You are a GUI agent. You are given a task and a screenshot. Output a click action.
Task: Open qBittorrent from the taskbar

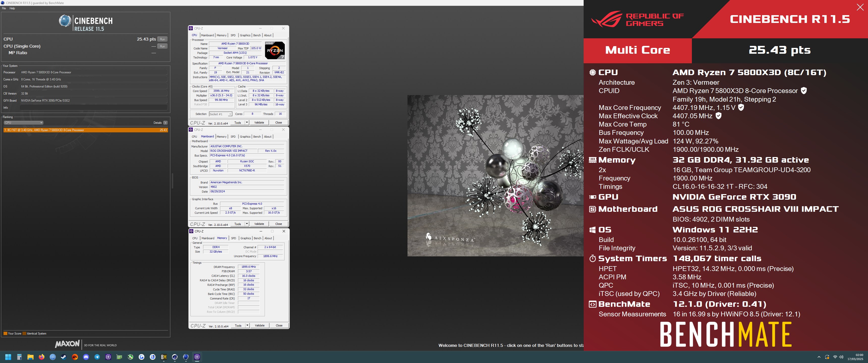tap(52, 357)
